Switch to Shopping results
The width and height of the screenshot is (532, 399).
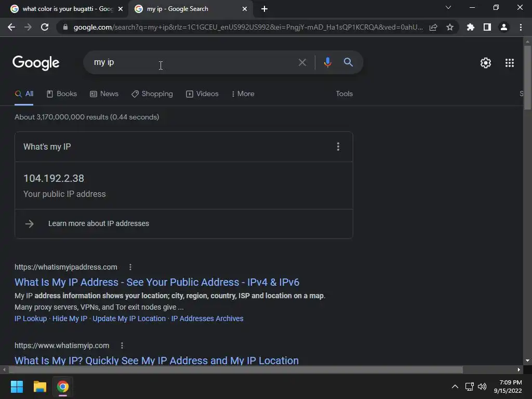(x=152, y=94)
